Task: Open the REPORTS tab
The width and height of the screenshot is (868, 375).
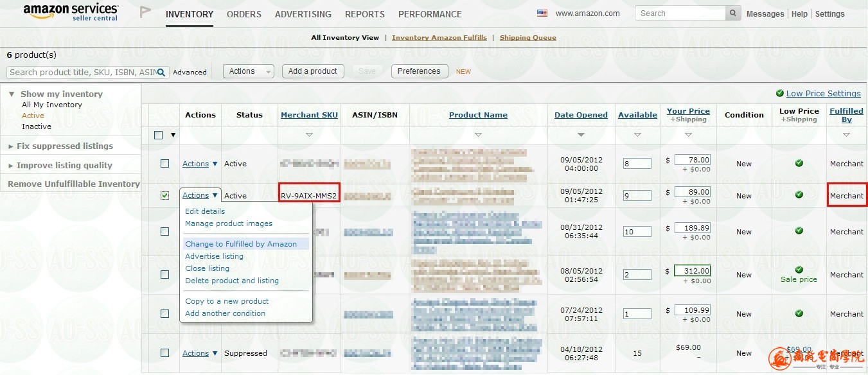Action: click(365, 14)
